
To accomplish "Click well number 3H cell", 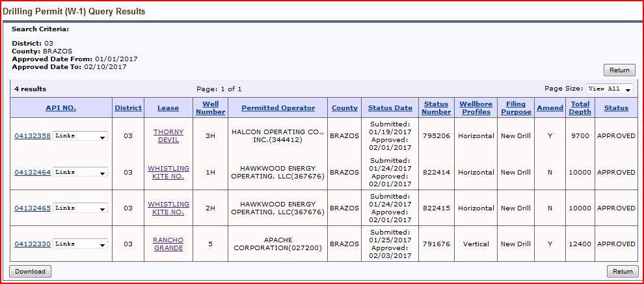I will point(210,136).
